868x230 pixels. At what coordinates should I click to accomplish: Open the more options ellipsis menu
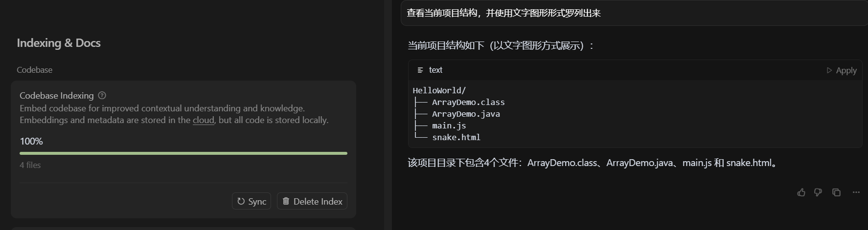856,192
